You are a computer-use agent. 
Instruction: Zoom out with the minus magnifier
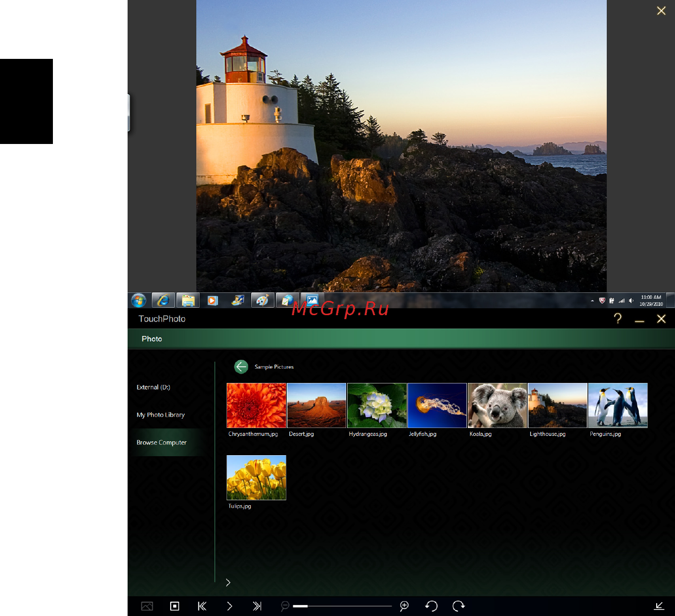[x=285, y=606]
